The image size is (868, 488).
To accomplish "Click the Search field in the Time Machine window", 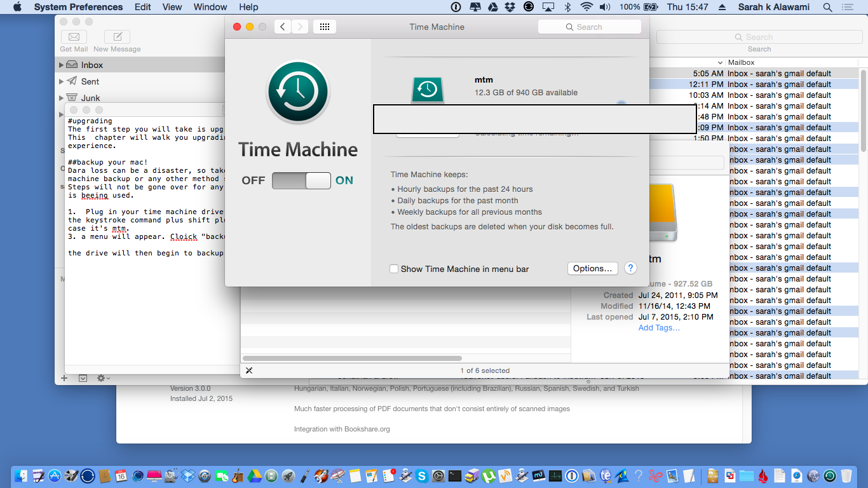I will (589, 26).
